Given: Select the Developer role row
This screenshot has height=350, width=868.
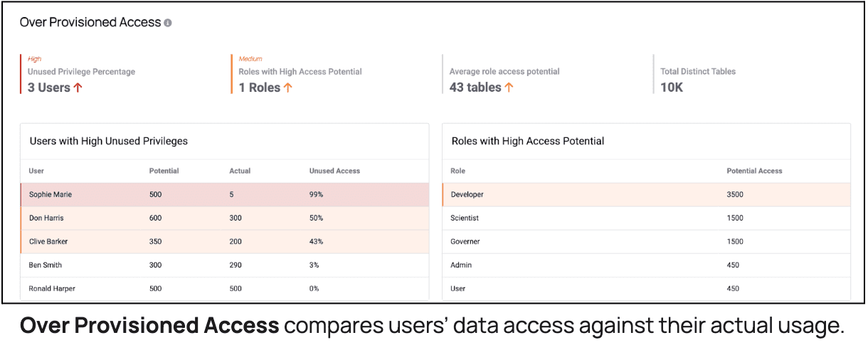Looking at the screenshot, I should point(646,195).
